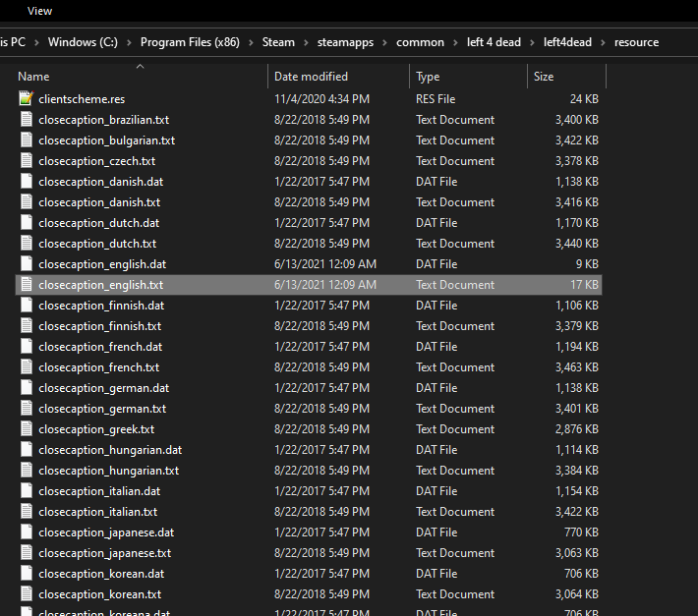Viewport: 698px width, 616px height.
Task: Select closecaption_japanese.txt file icon
Action: point(27,552)
